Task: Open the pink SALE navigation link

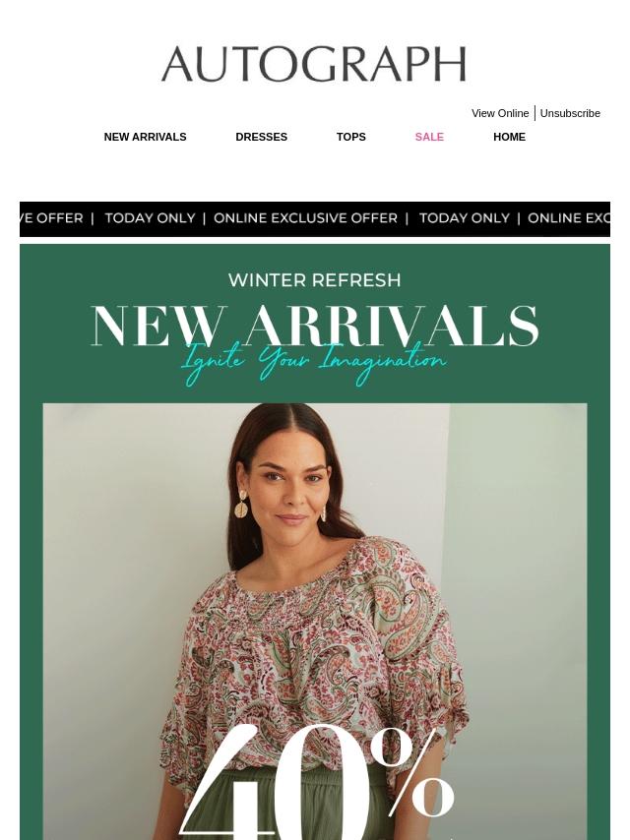Action: tap(429, 137)
